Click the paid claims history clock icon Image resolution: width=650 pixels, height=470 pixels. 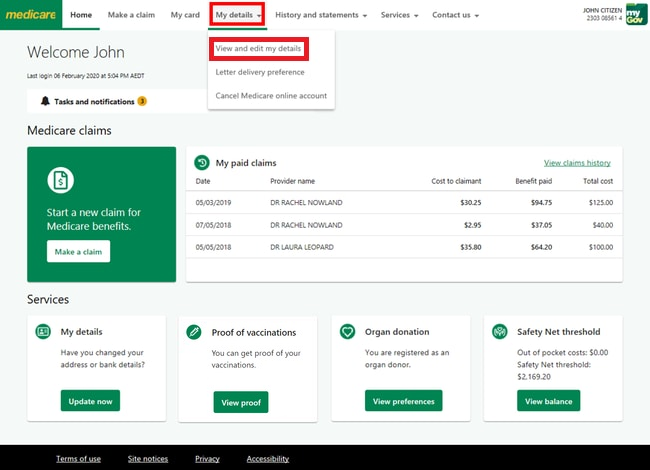pyautogui.click(x=202, y=162)
